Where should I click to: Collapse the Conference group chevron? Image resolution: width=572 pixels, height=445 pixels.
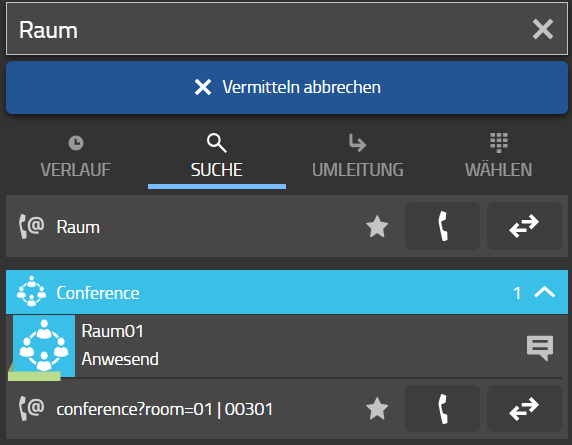(545, 292)
